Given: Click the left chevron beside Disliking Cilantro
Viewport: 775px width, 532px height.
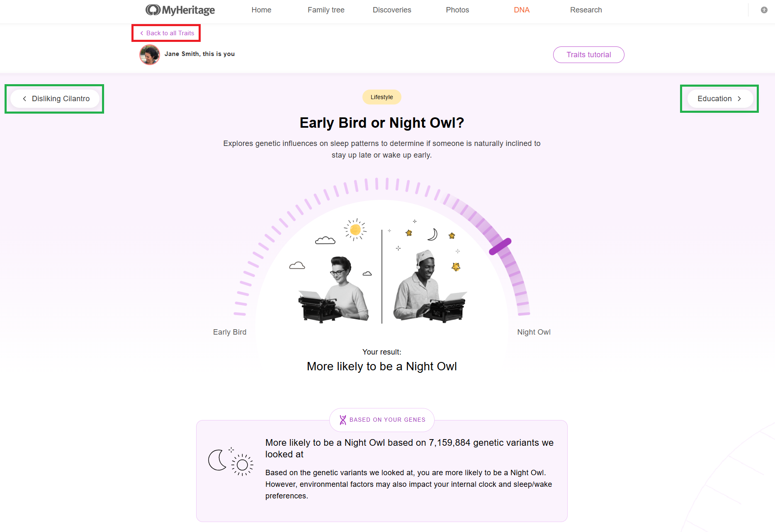Looking at the screenshot, I should pyautogui.click(x=24, y=99).
